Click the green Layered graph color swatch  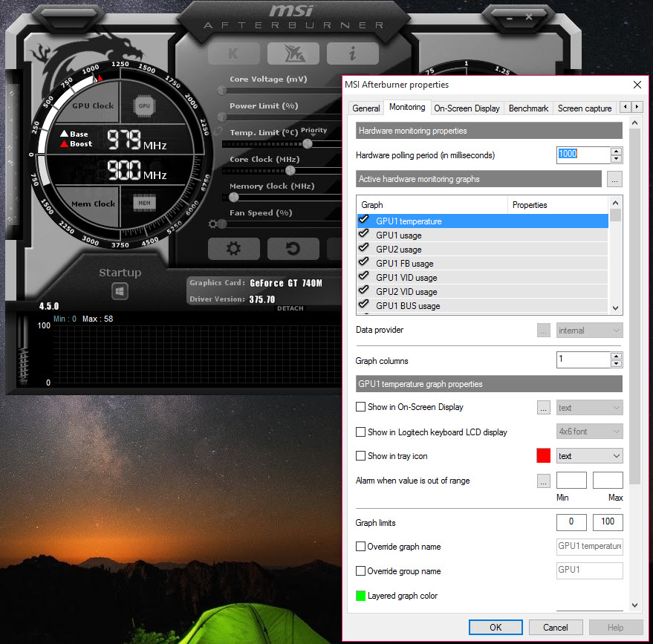(360, 596)
